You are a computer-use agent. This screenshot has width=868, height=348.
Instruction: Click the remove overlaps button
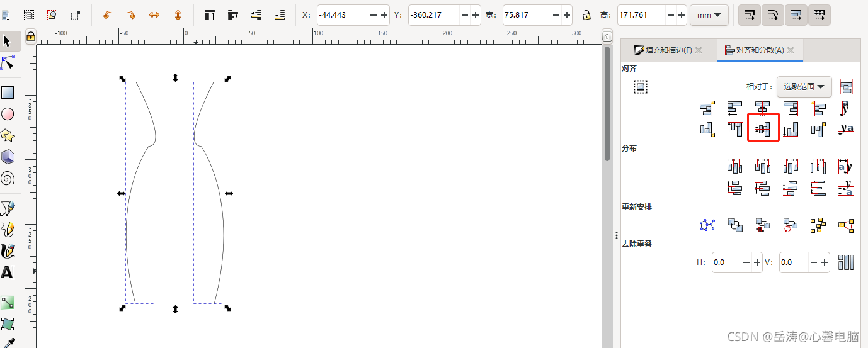[846, 262]
